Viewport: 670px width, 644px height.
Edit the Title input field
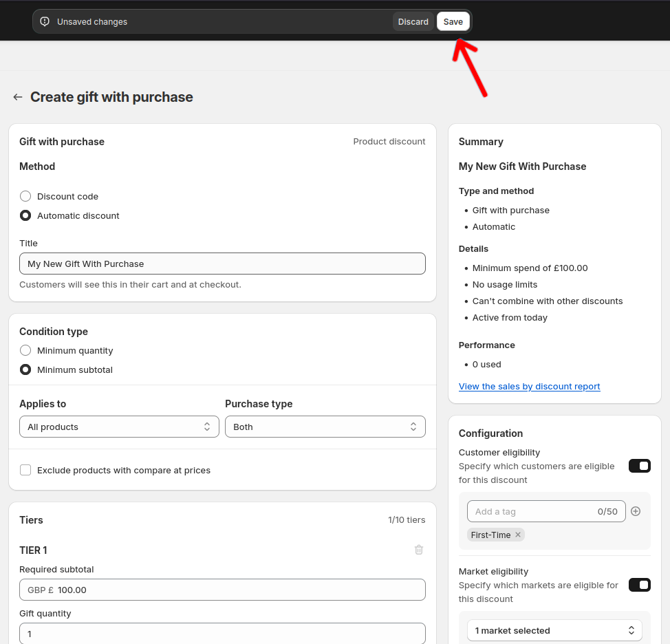coord(222,264)
